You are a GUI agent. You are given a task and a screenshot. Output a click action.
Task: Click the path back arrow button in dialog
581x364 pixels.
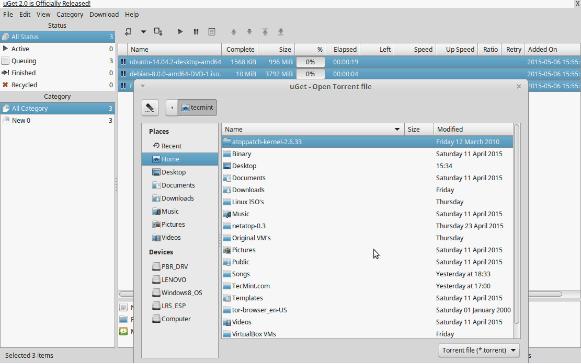(x=172, y=108)
